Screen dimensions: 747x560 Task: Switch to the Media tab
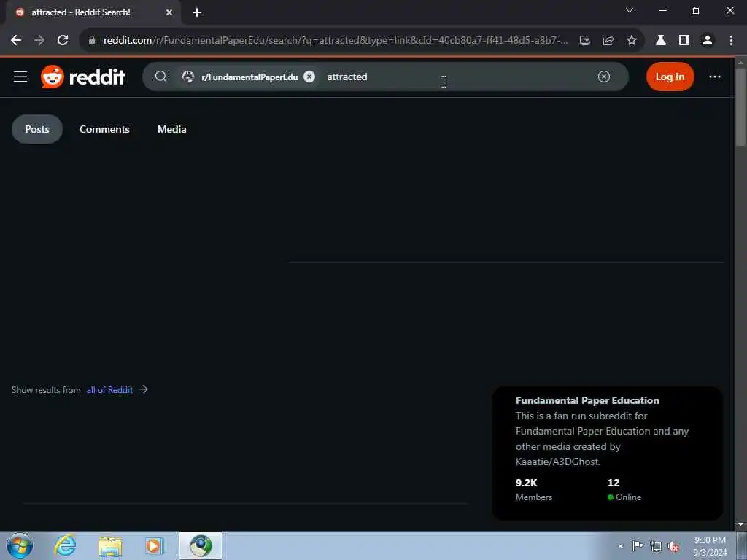pos(172,129)
